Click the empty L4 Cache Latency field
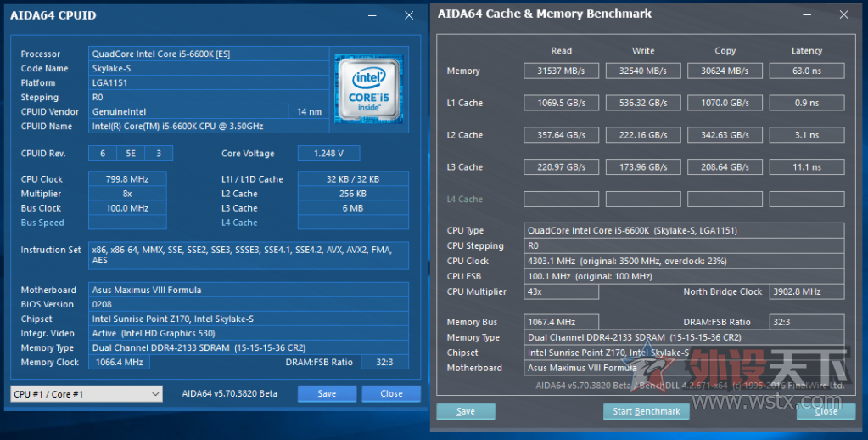This screenshot has height=440, width=868. [807, 200]
